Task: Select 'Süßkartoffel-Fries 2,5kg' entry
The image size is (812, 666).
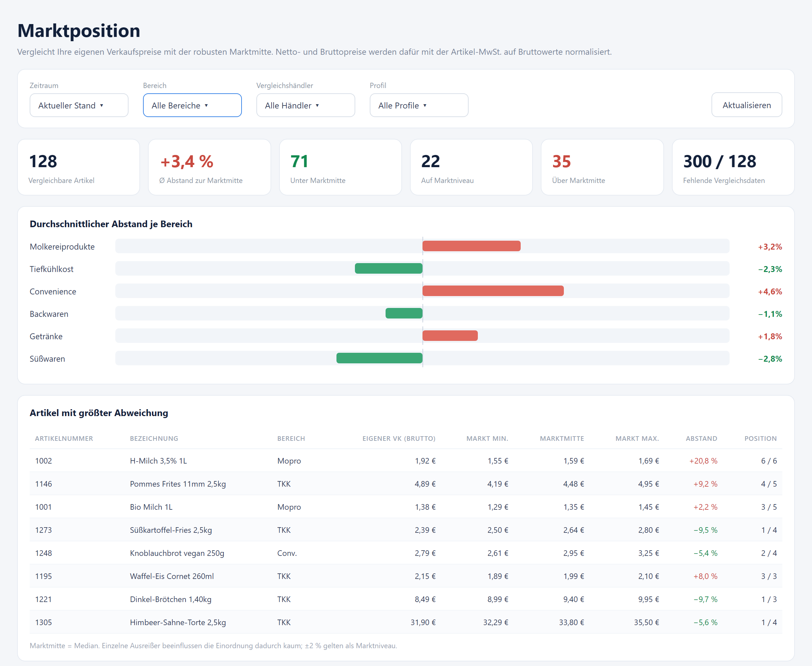Action: tap(171, 530)
